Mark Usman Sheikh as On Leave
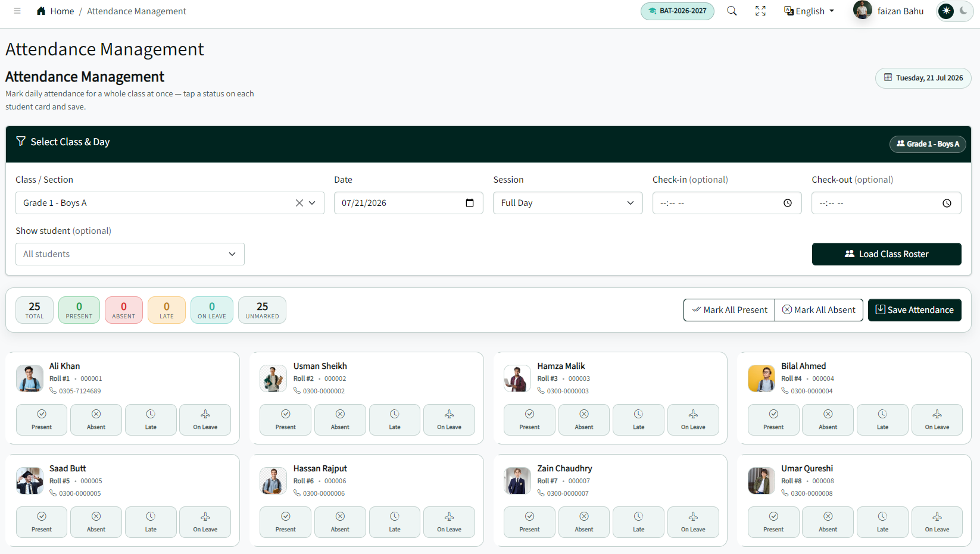980x554 pixels. point(449,420)
